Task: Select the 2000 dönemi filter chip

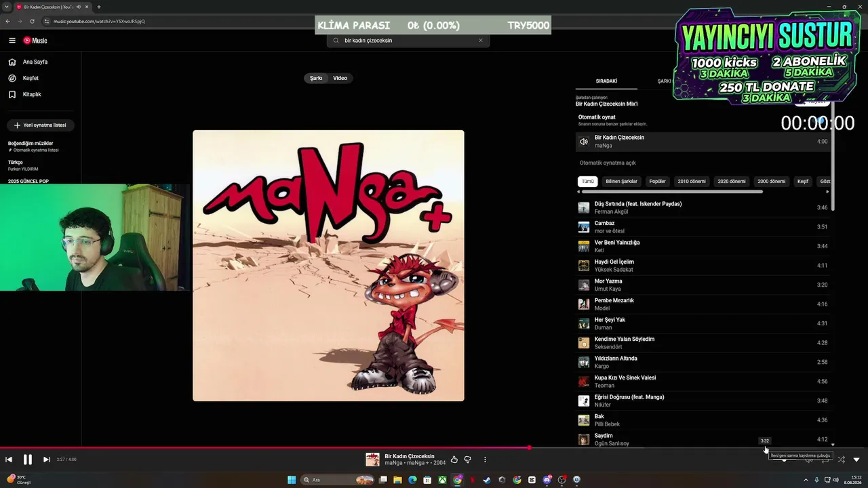Action: coord(772,182)
